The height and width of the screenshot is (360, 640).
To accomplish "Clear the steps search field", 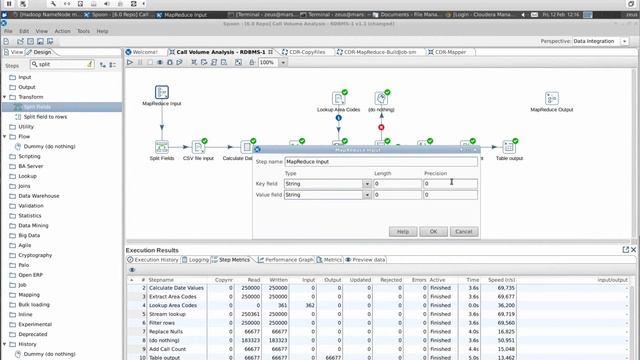I will coord(90,64).
